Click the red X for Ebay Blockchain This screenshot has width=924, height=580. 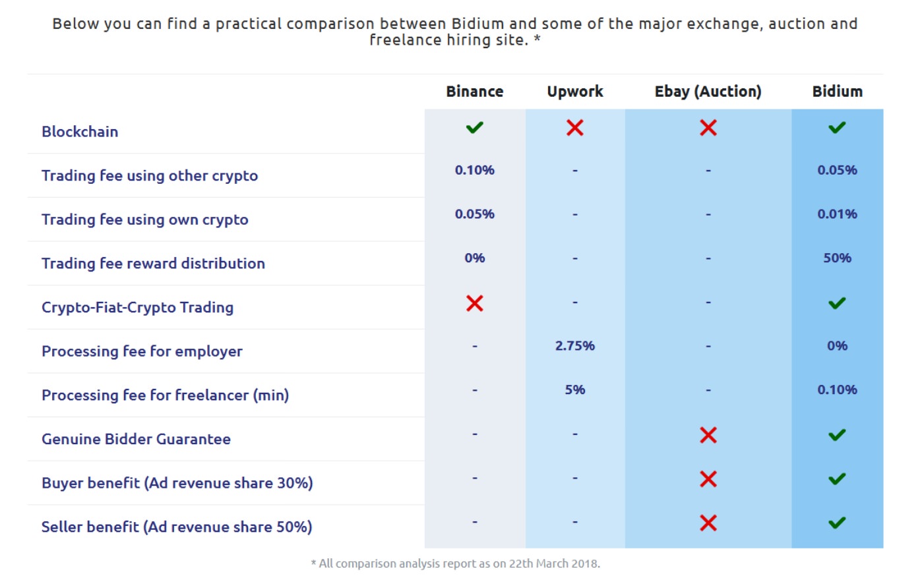tap(708, 128)
